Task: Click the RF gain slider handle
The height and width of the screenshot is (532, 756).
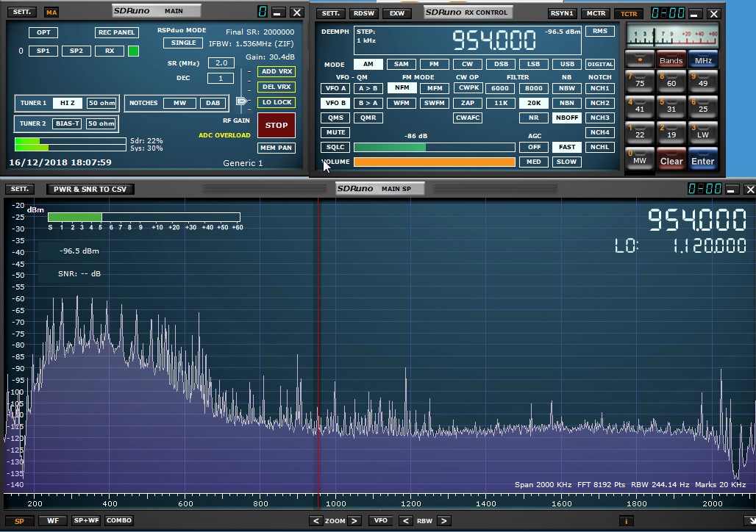Action: [x=241, y=101]
